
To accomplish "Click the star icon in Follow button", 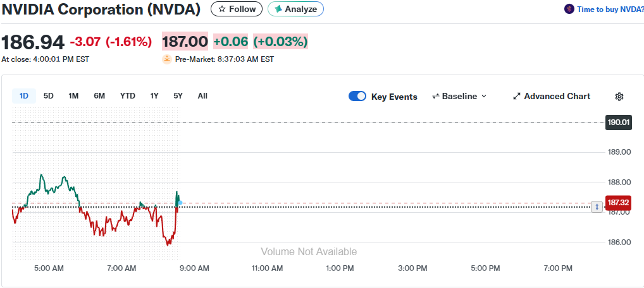I will click(222, 9).
